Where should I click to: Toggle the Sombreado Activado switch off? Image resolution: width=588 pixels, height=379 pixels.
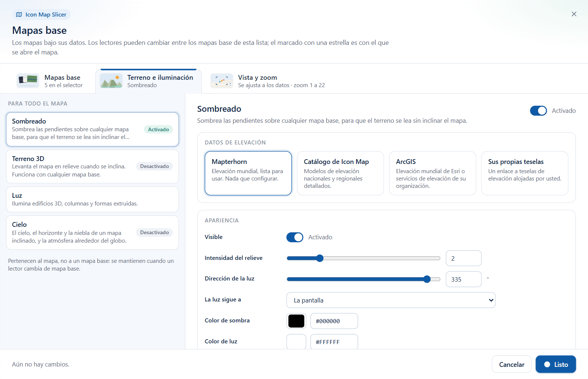pos(538,111)
